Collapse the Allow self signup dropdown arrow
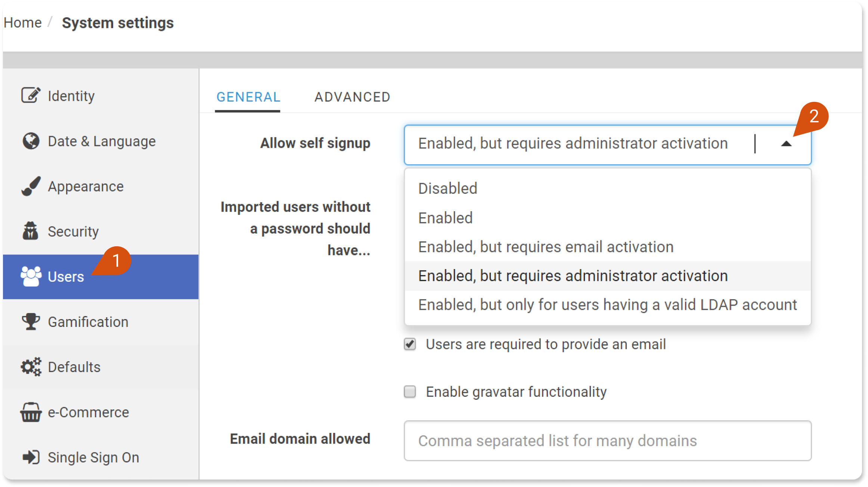The height and width of the screenshot is (487, 868). click(x=786, y=144)
